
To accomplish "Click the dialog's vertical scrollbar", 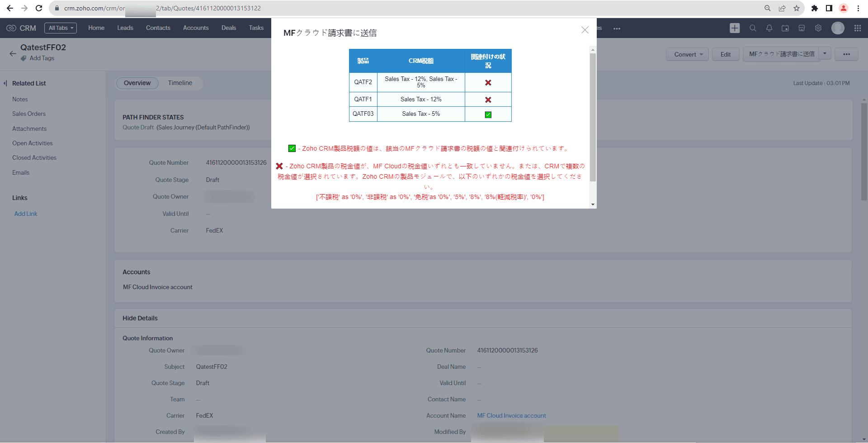I will 593,118.
